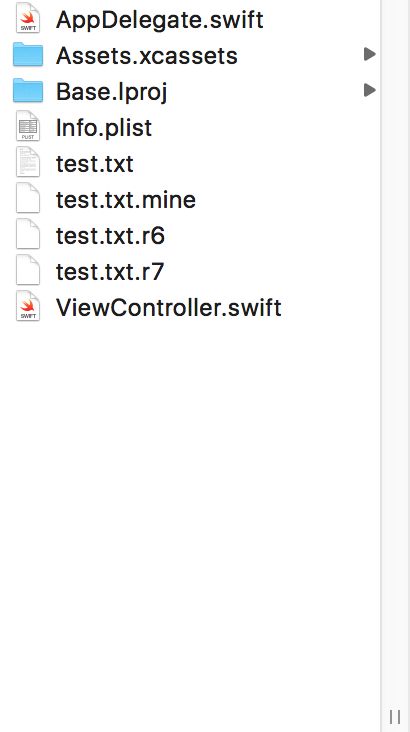410x732 pixels.
Task: Expand the Assets.xcassets folder arrow
Action: (x=370, y=54)
